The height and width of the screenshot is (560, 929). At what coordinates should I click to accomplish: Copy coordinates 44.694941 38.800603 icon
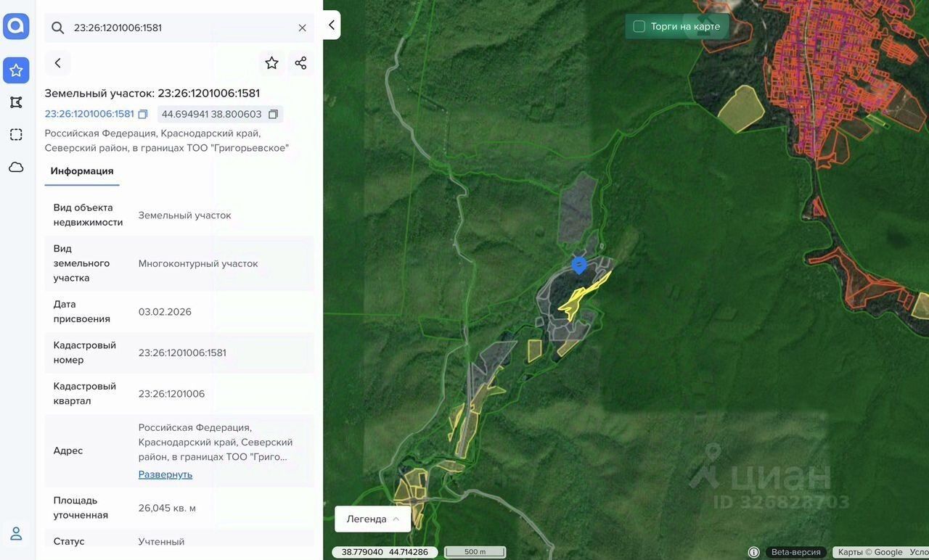coord(273,115)
